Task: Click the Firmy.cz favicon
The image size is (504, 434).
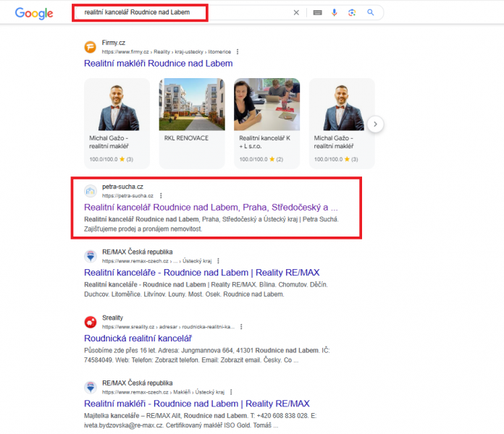Action: [x=91, y=47]
